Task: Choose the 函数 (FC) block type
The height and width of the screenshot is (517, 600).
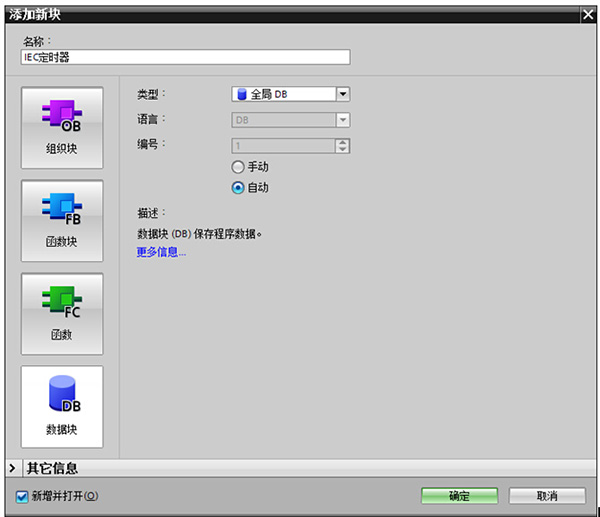Action: point(61,313)
